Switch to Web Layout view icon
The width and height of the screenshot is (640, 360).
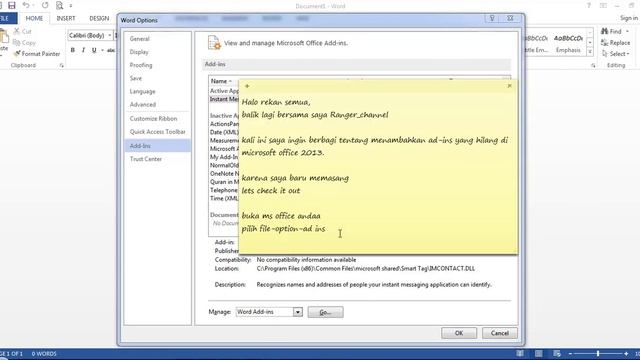pyautogui.click(x=557, y=353)
